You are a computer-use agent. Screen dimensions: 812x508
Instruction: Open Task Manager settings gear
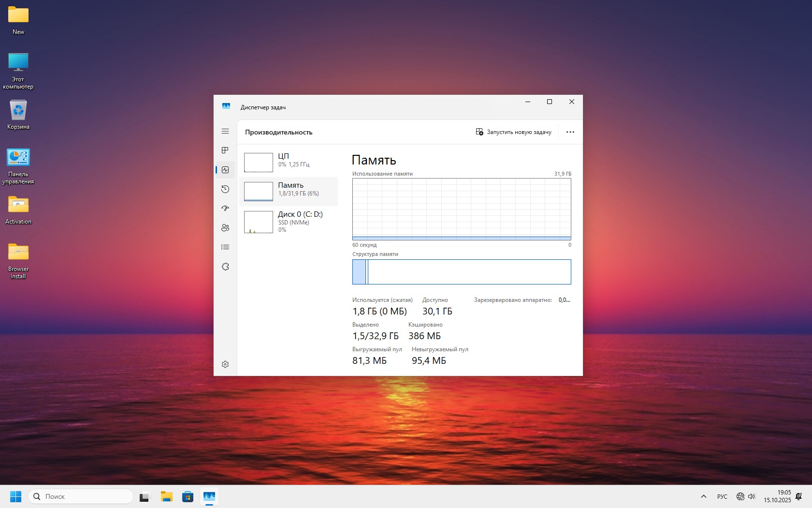tap(225, 364)
